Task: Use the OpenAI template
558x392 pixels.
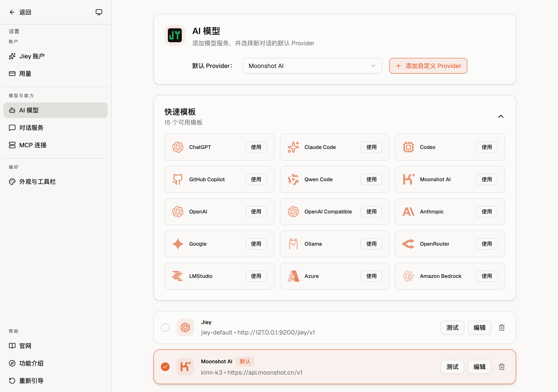Action: [x=256, y=212]
